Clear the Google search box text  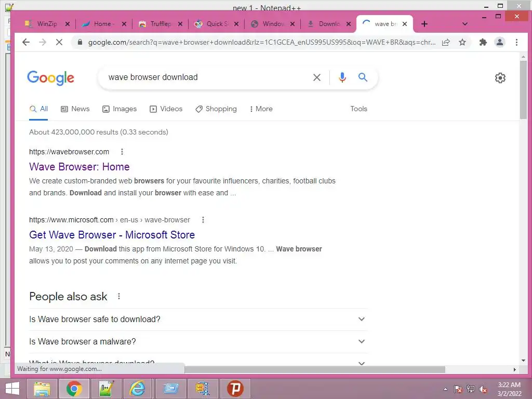tap(317, 77)
